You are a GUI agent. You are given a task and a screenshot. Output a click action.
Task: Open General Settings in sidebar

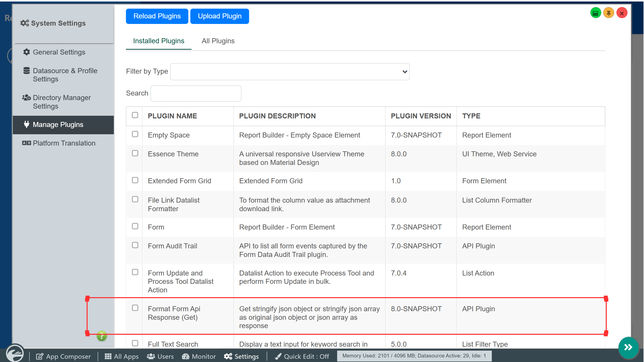(59, 52)
